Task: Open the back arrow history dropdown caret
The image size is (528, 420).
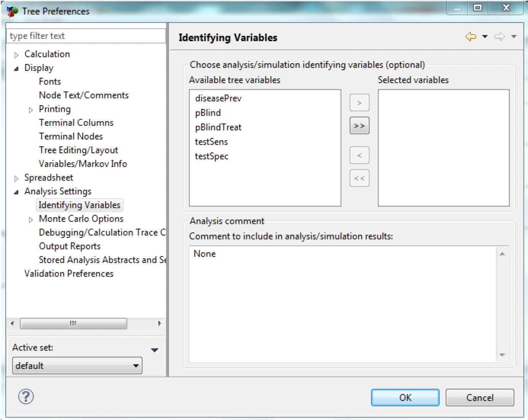Action: pos(485,37)
